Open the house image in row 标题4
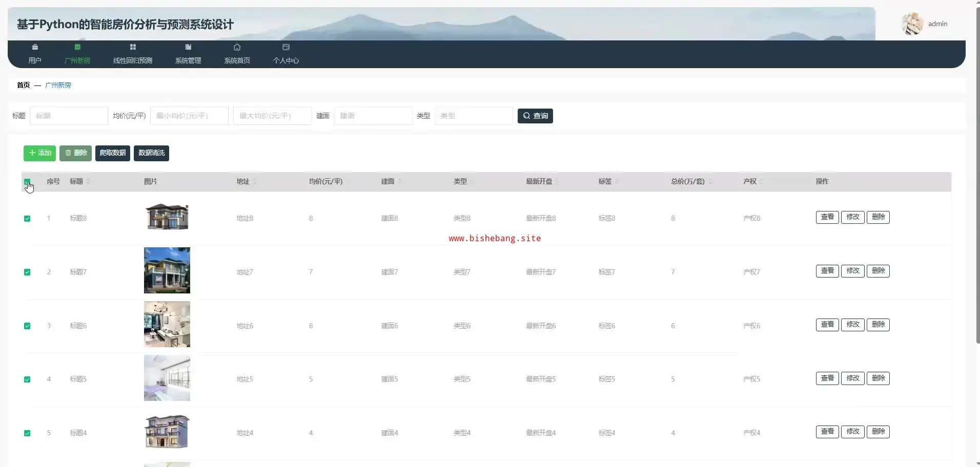Screen dimensions: 980x467 coord(167,432)
